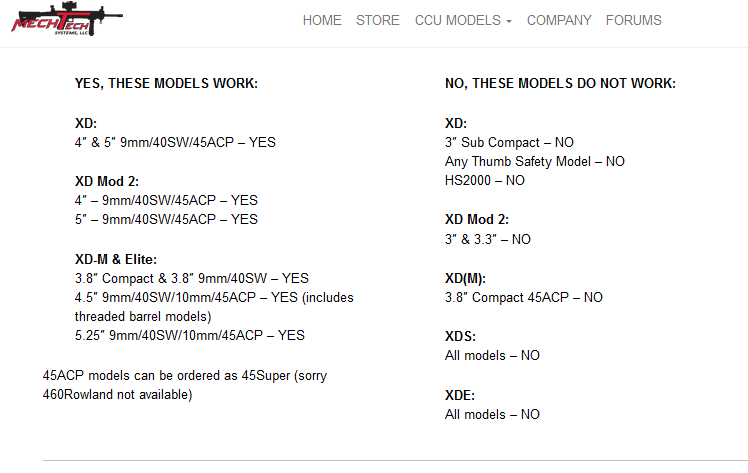Click the "4.5" 9mm/40SW/10mm/45ACP – YES" line

[x=214, y=298]
